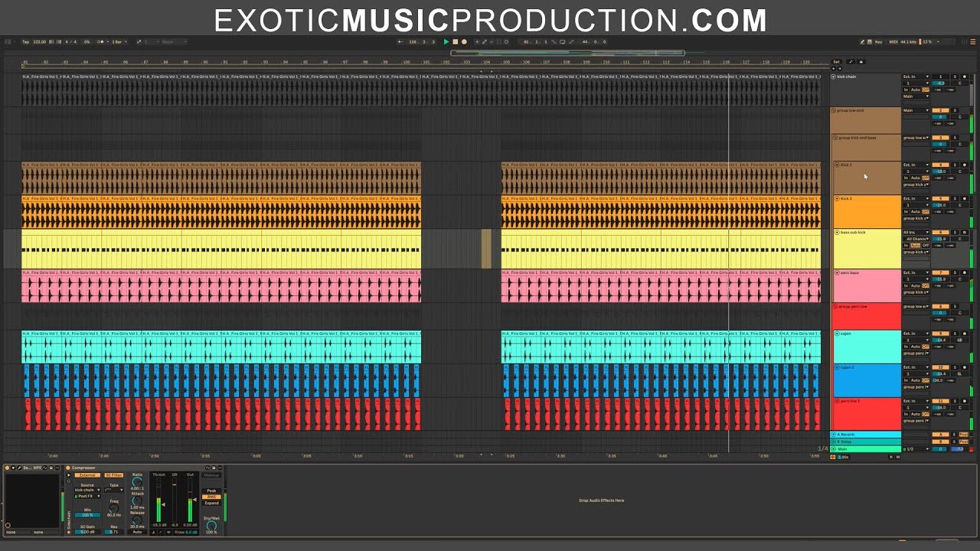The image size is (980, 551).
Task: Collapse the Kick 1 track
Action: point(837,165)
